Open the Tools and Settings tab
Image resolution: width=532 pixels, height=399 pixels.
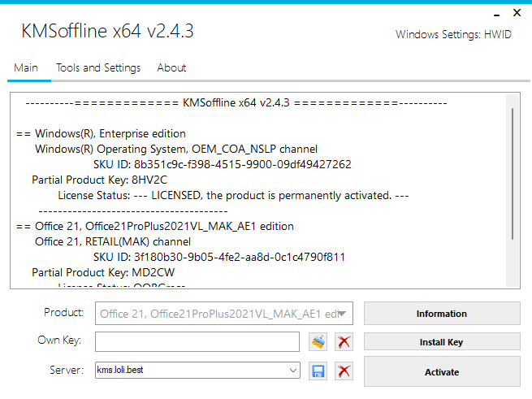pyautogui.click(x=98, y=68)
